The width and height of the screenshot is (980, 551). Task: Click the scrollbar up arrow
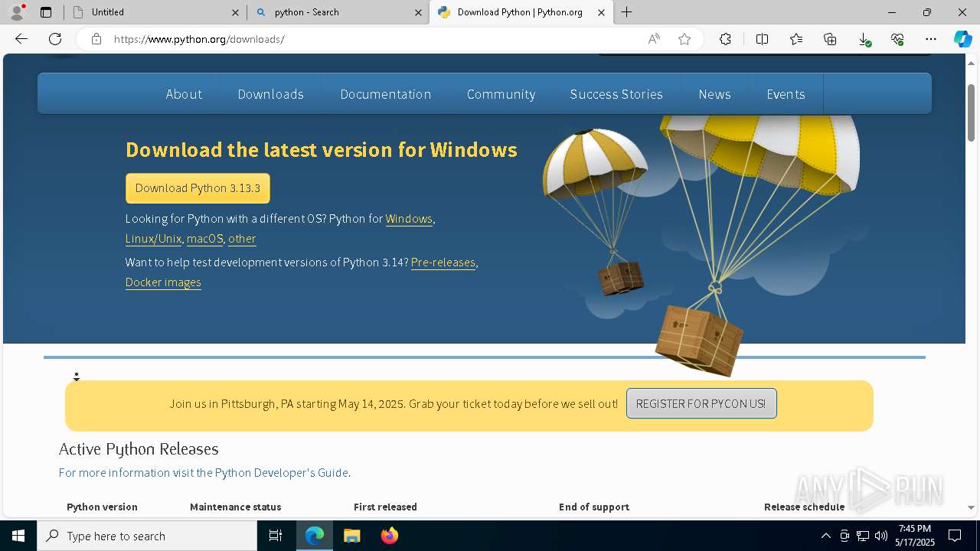click(971, 62)
